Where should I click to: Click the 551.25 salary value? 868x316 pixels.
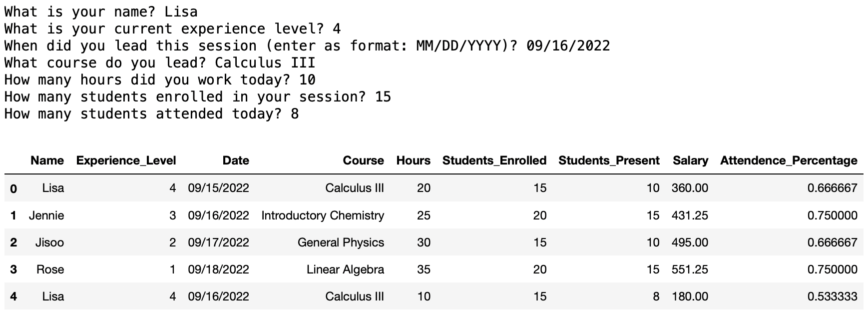pos(690,269)
